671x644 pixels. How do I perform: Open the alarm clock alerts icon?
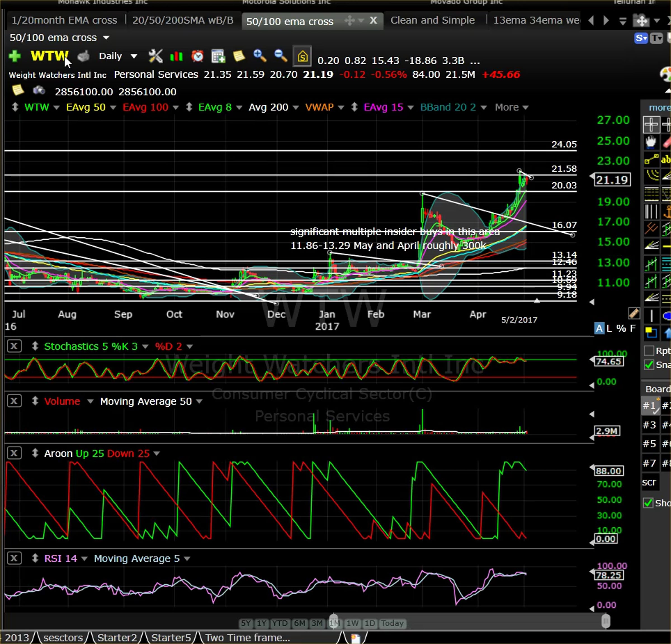point(197,56)
